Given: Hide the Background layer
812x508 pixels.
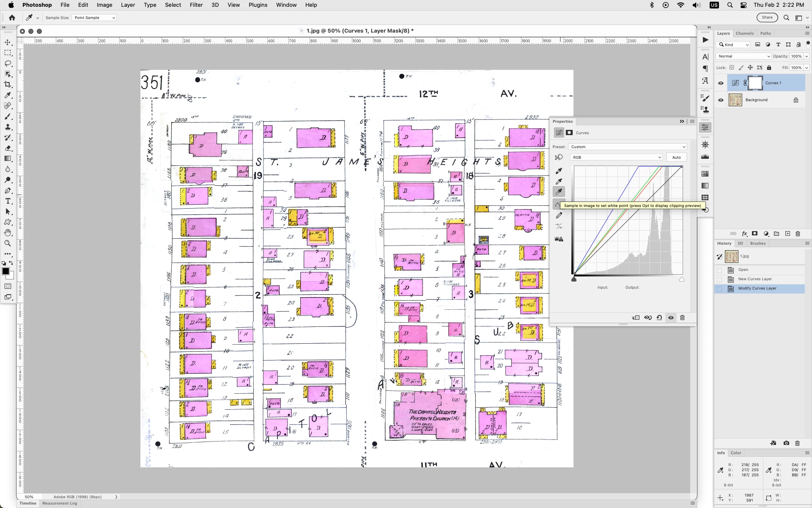Looking at the screenshot, I should click(721, 100).
